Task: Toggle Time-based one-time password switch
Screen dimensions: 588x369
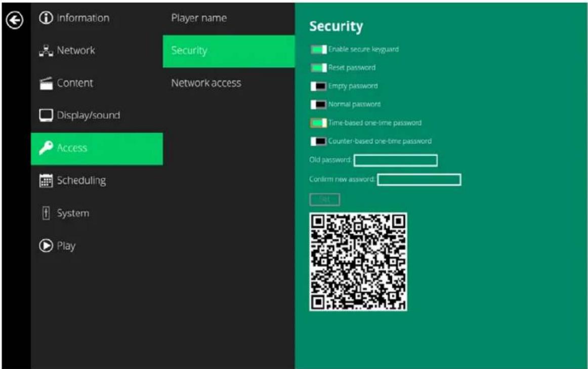Action: pos(318,123)
